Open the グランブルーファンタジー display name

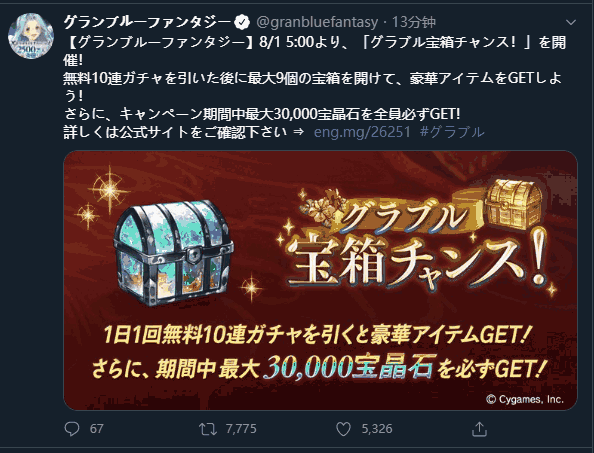pyautogui.click(x=147, y=22)
